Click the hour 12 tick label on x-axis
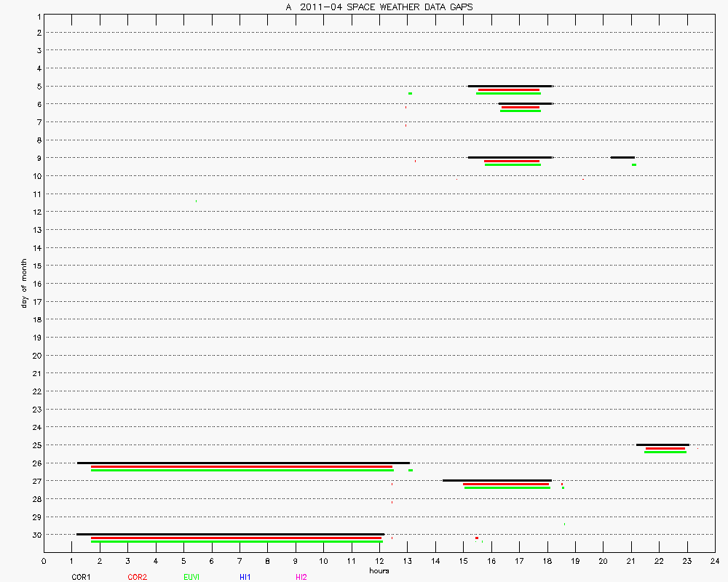Viewport: 728px width, 582px height. coord(379,561)
